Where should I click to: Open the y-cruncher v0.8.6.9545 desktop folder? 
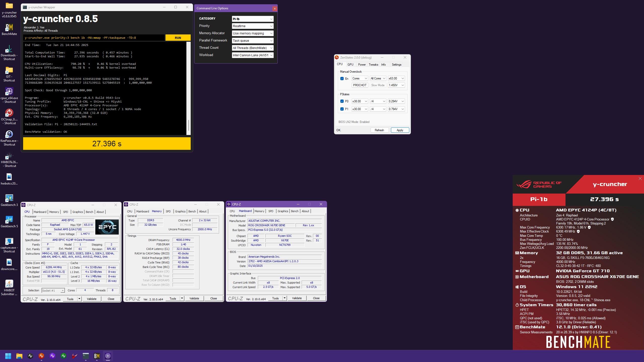coord(9,10)
